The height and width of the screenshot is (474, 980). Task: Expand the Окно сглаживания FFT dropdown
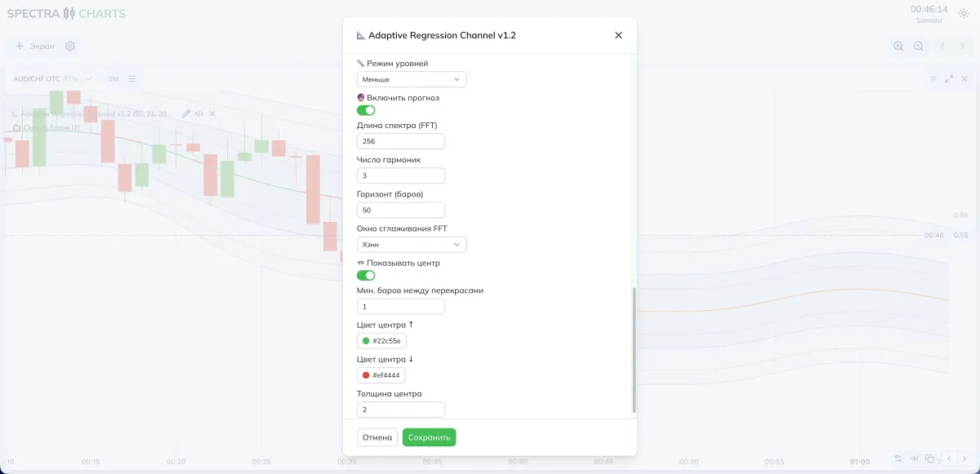point(412,245)
